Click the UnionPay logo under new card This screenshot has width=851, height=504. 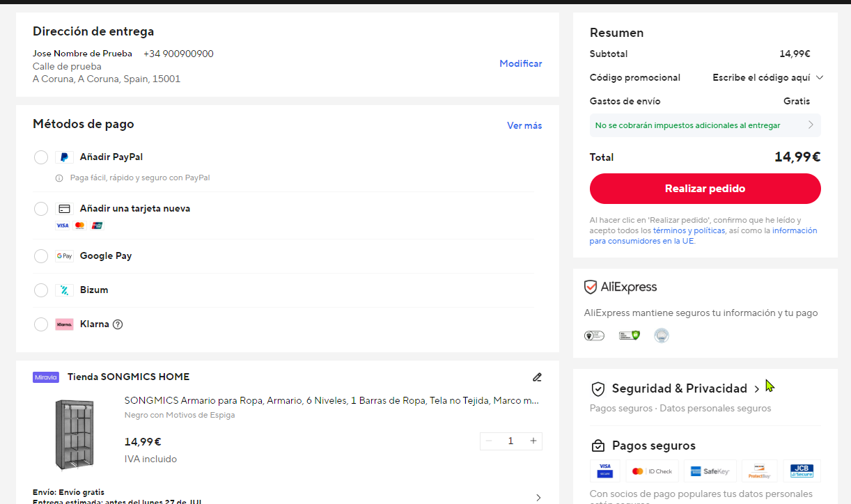click(x=97, y=226)
